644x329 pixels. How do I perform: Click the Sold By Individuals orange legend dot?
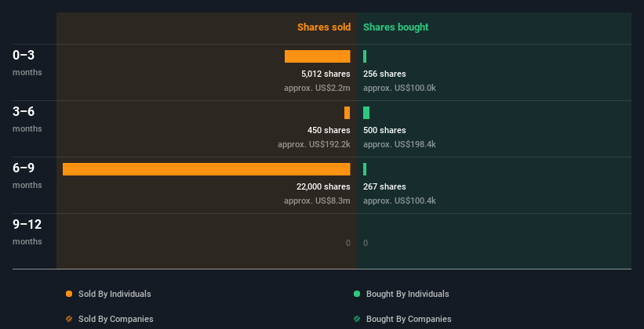pyautogui.click(x=69, y=294)
